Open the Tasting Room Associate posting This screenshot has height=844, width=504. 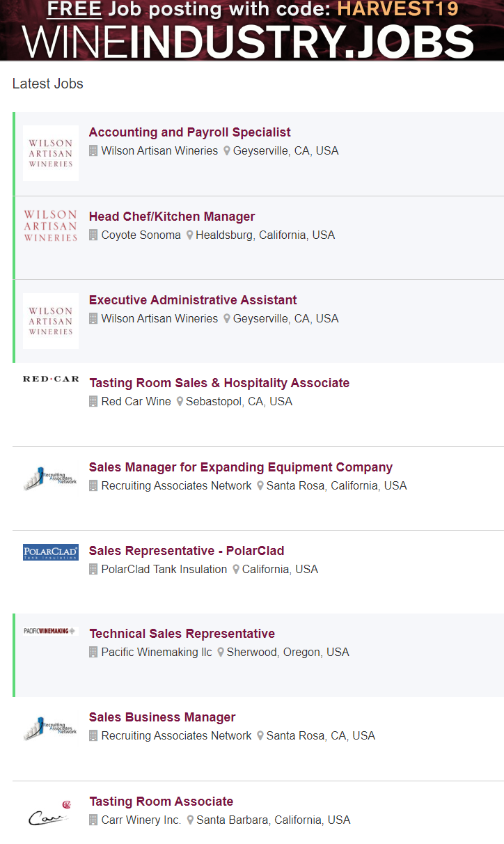pyautogui.click(x=161, y=802)
